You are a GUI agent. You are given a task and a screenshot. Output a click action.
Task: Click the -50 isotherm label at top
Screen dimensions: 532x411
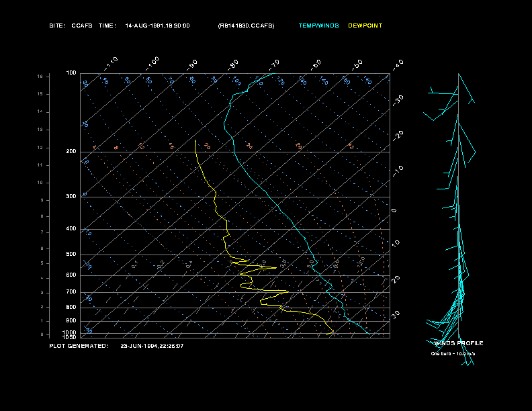[357, 64]
